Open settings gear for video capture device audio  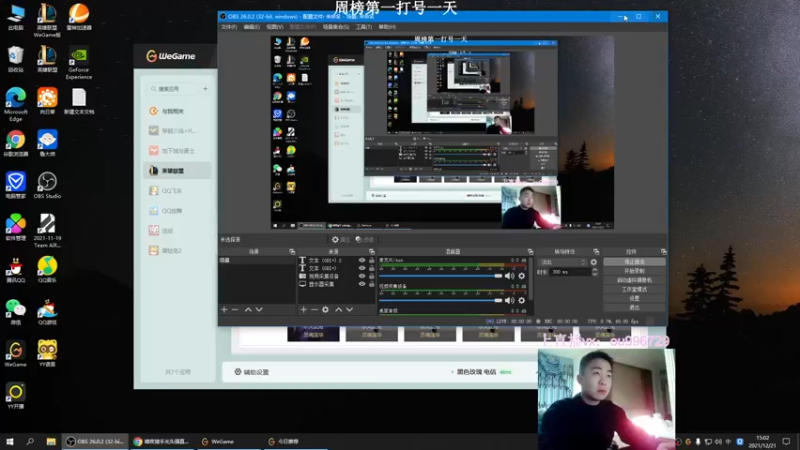(x=521, y=301)
